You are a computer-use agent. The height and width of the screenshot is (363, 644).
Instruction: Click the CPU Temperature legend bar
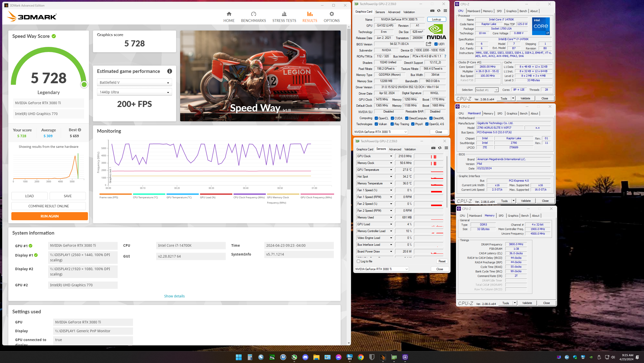coord(149,194)
